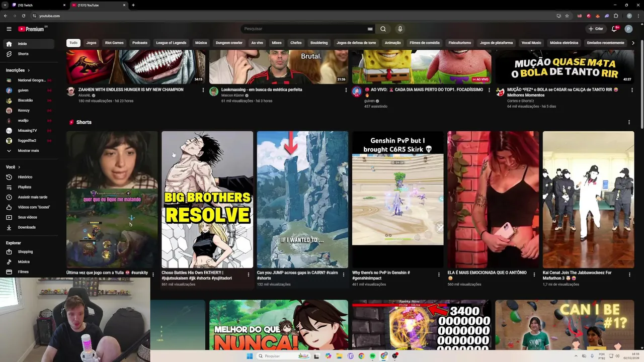
Task: Click the taskbar Pesquisar search box
Action: (284, 356)
